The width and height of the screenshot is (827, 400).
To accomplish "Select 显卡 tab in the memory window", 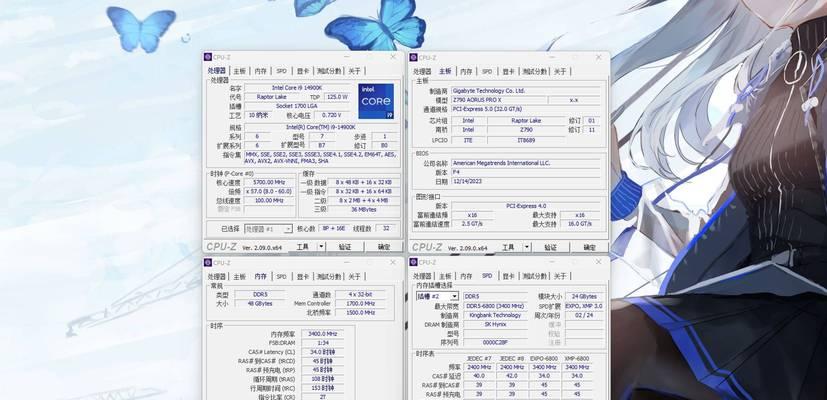I will click(x=302, y=277).
